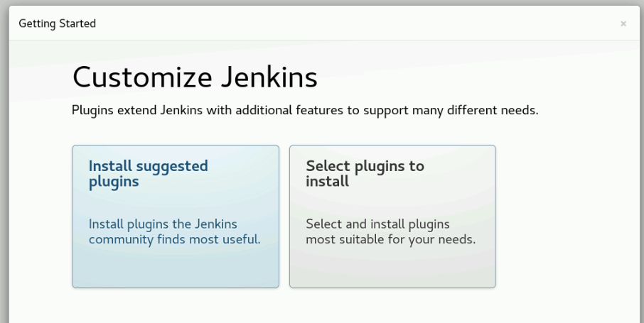
Task: Click the word "Started" in the dialog header
Action: [x=78, y=23]
